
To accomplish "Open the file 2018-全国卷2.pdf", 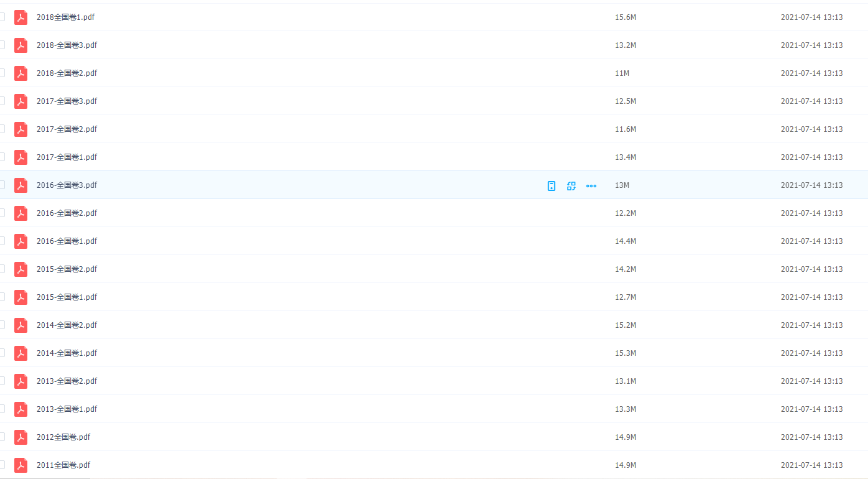I will coord(67,73).
